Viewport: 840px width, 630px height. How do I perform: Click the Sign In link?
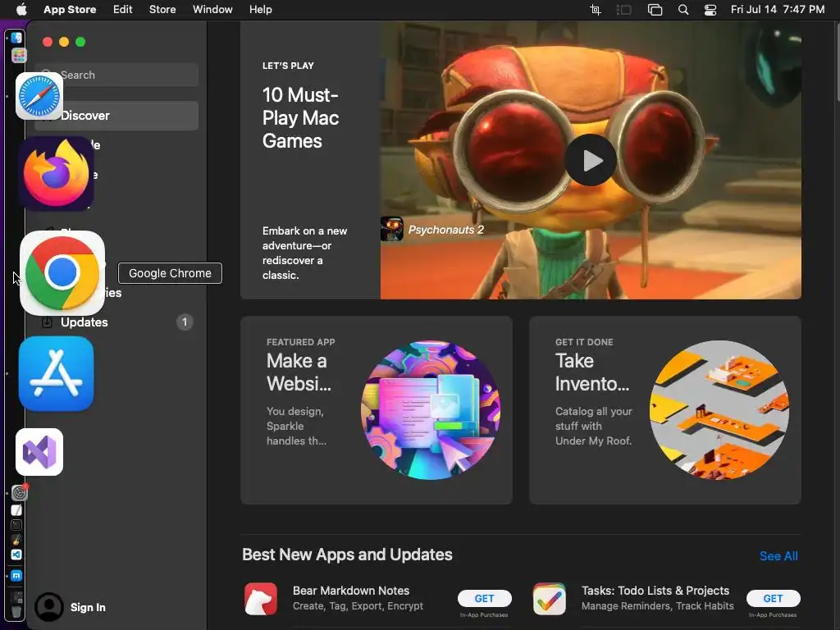pos(88,607)
